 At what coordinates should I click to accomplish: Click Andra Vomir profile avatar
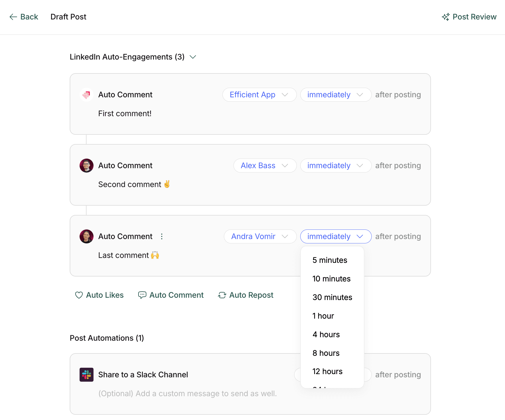pyautogui.click(x=87, y=236)
